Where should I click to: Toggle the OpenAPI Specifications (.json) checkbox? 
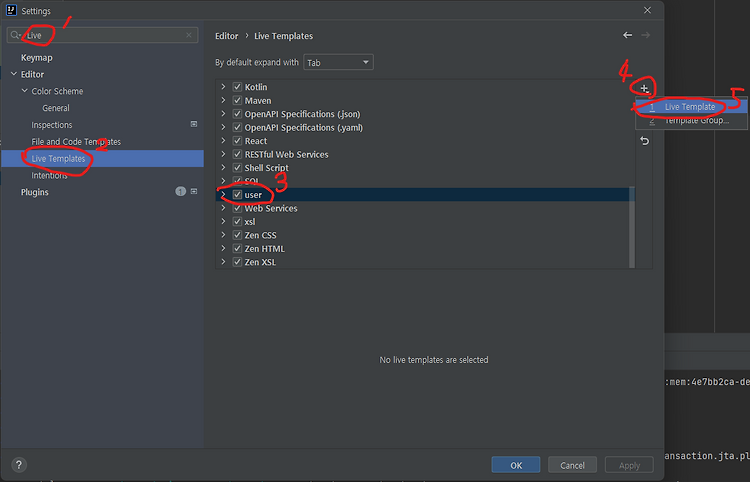pyautogui.click(x=237, y=114)
